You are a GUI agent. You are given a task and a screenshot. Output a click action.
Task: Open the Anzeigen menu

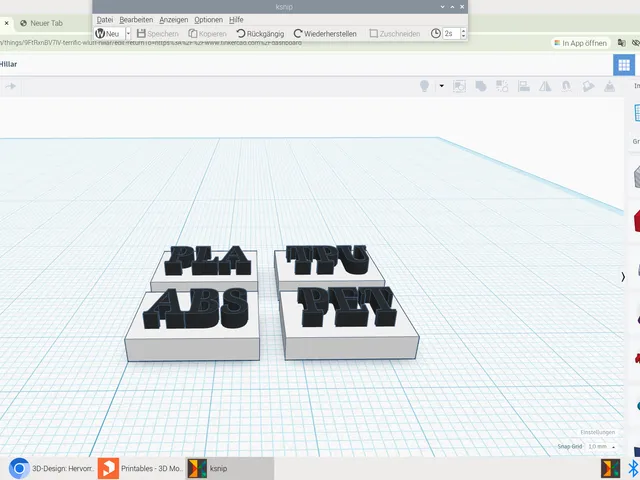pos(173,20)
